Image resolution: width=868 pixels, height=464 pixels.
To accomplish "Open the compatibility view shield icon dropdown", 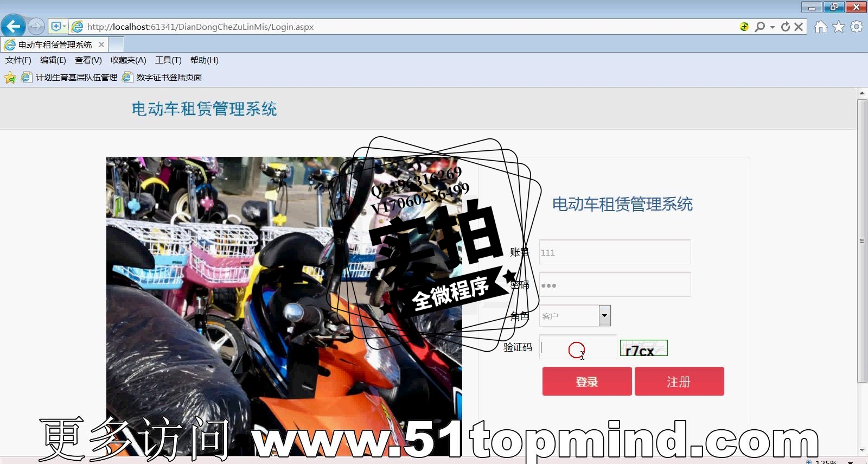I will (58, 26).
